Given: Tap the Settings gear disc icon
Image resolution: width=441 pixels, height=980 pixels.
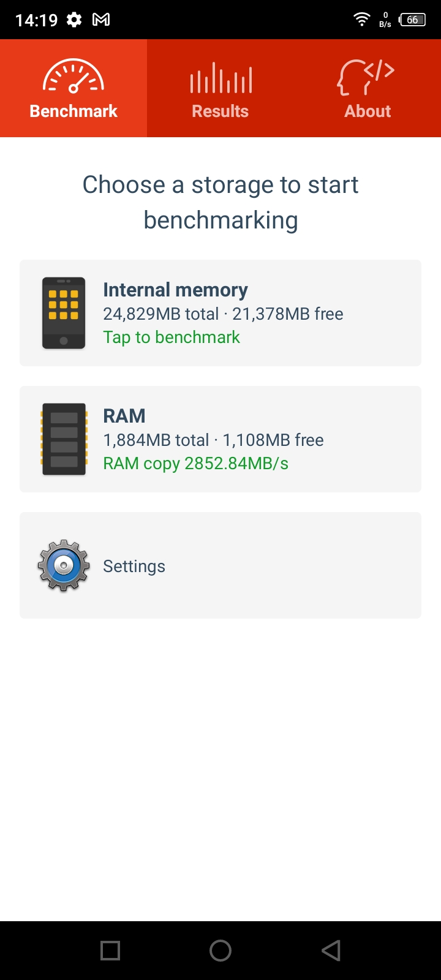Looking at the screenshot, I should point(64,565).
